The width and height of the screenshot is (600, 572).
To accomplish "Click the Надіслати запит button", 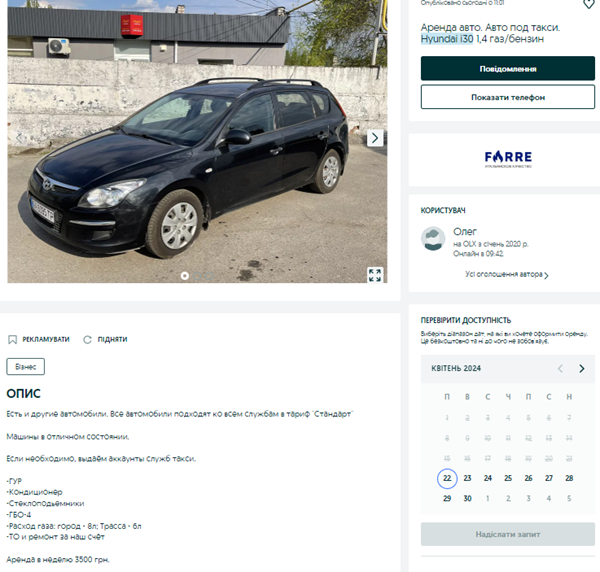I will tap(508, 534).
